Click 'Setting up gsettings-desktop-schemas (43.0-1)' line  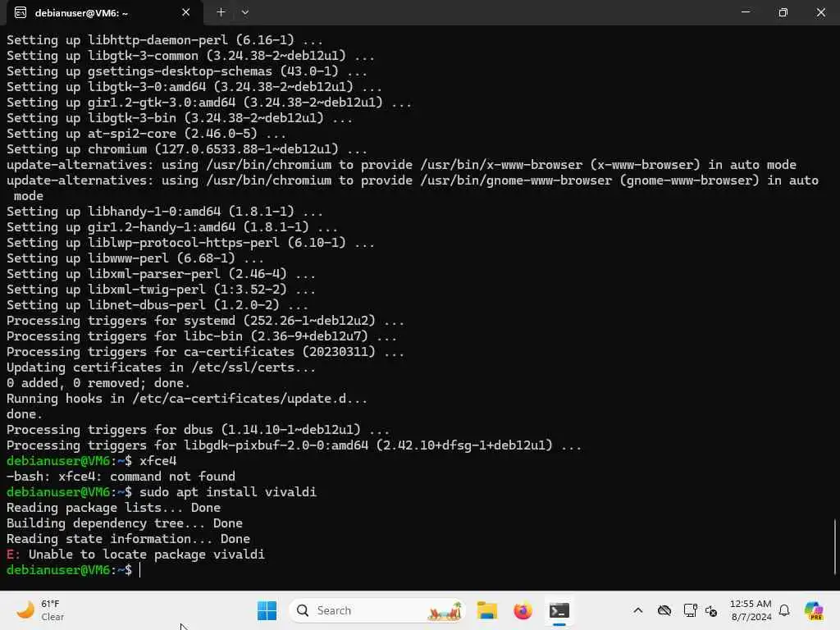point(187,71)
